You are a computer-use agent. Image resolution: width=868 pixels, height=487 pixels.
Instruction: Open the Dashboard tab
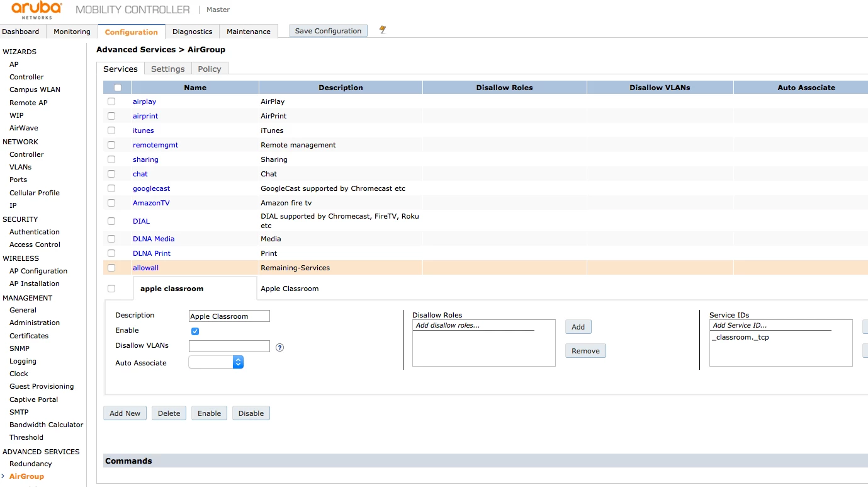21,32
